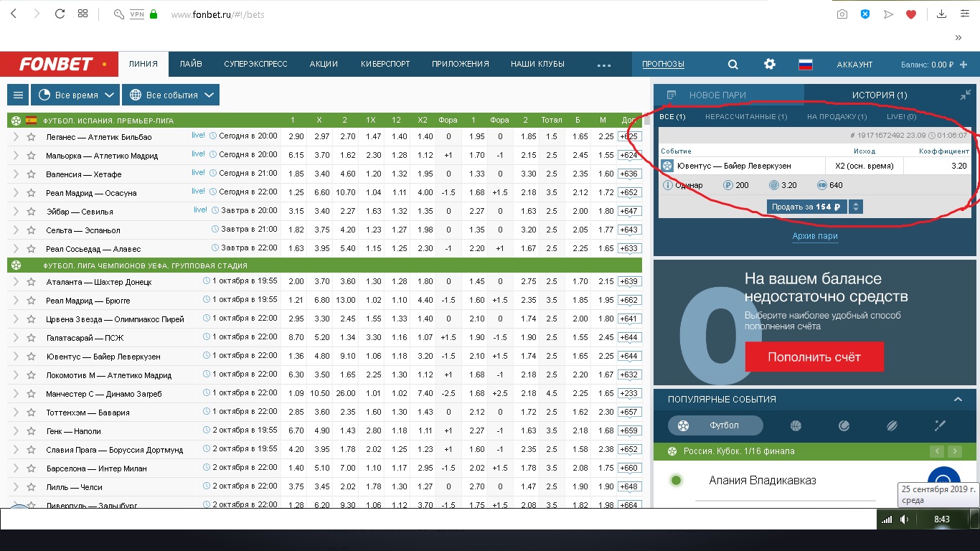Add page to bookmarks heart icon
The image size is (980, 551).
(x=911, y=14)
